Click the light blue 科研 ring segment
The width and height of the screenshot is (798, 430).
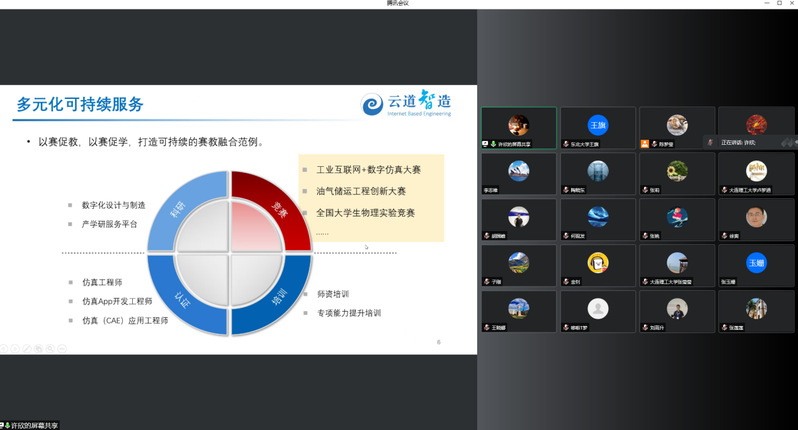pos(188,204)
